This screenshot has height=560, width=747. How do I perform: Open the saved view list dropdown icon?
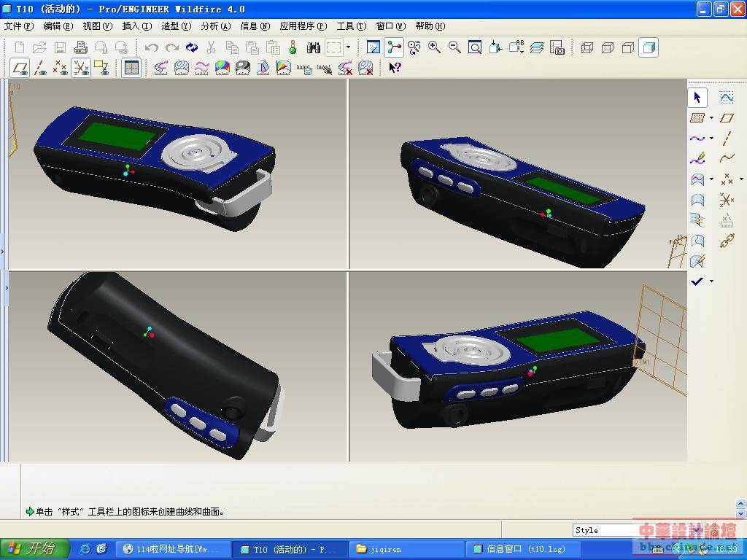point(516,47)
